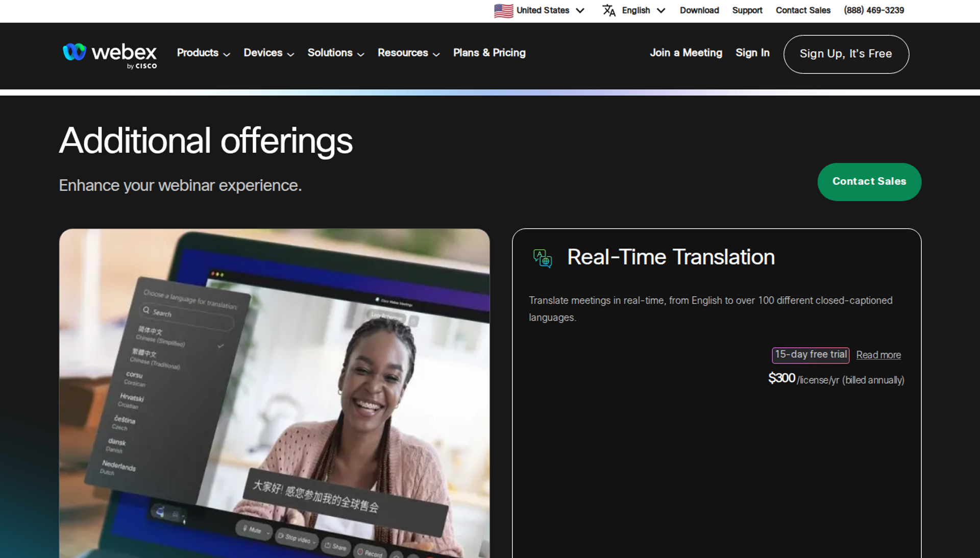
Task: Click Contact Sales in top bar
Action: click(803, 10)
